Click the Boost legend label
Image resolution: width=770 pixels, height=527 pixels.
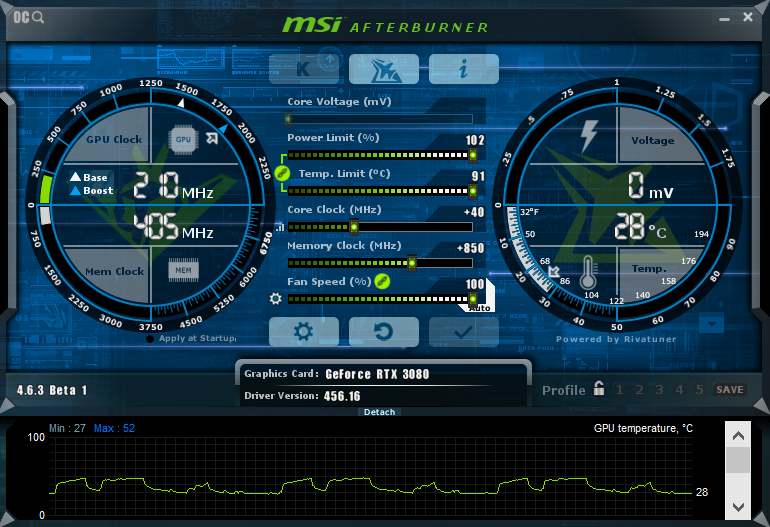point(92,191)
